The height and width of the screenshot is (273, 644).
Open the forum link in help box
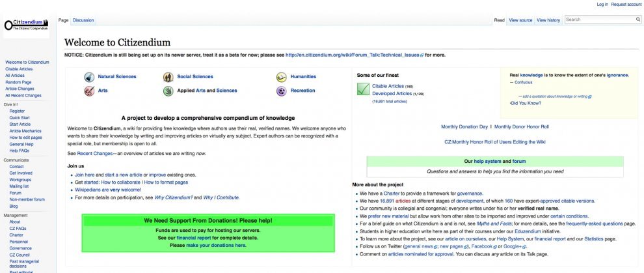point(518,162)
